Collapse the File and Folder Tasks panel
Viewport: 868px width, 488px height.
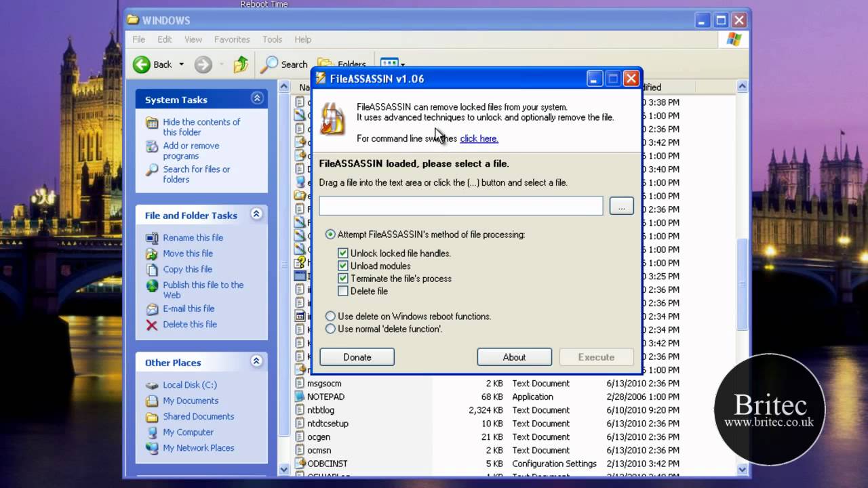point(257,215)
